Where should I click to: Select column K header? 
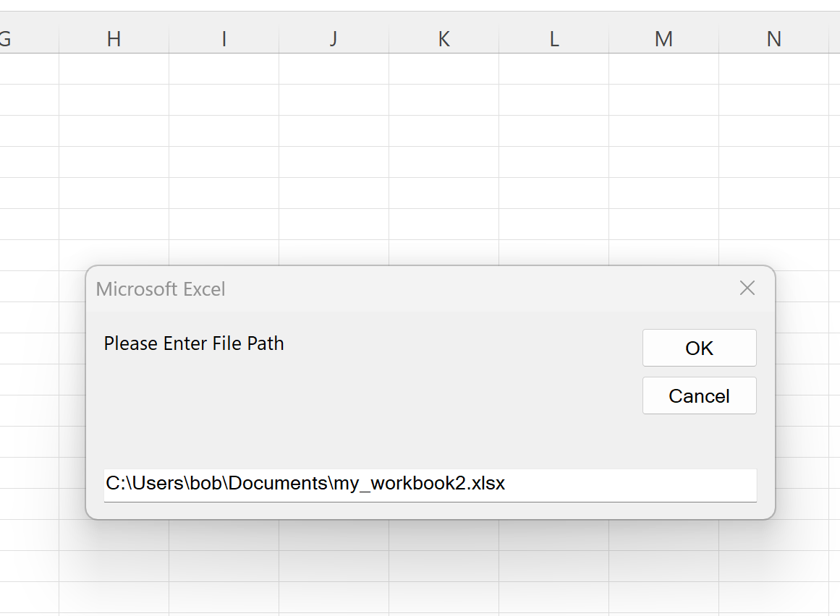coord(443,39)
